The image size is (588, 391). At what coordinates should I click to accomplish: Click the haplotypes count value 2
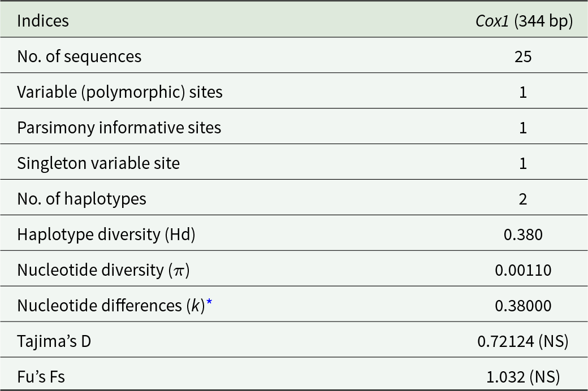(x=523, y=199)
